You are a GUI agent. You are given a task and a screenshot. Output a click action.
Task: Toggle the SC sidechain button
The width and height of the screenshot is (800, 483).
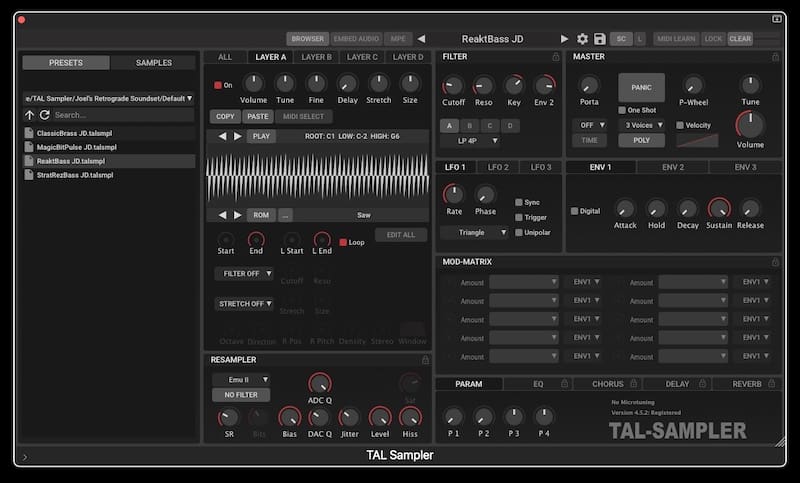point(621,39)
